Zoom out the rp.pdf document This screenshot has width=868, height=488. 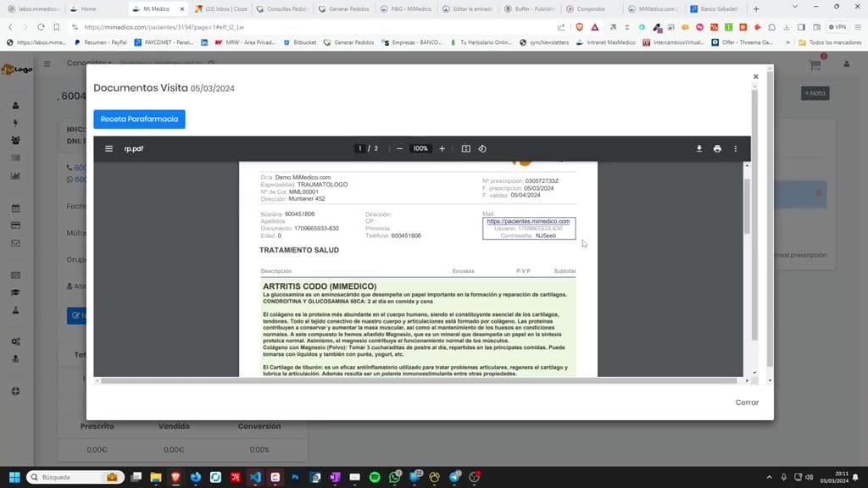tap(399, 148)
